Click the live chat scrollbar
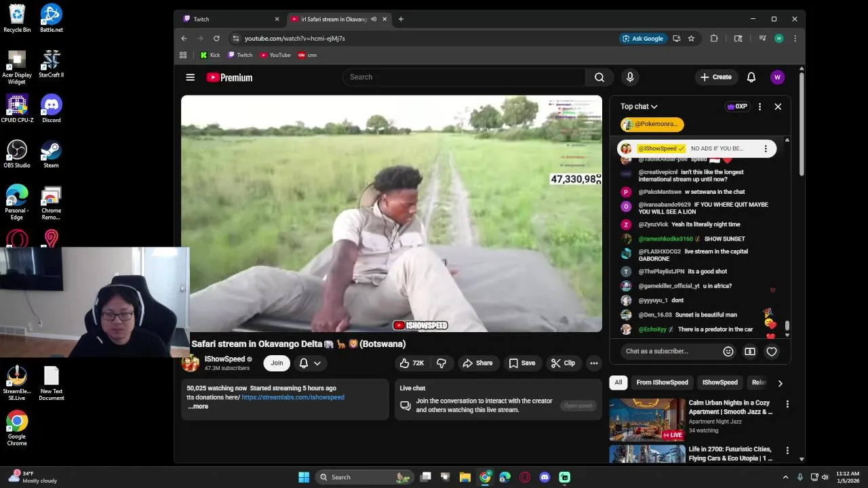Image resolution: width=868 pixels, height=488 pixels. click(787, 326)
